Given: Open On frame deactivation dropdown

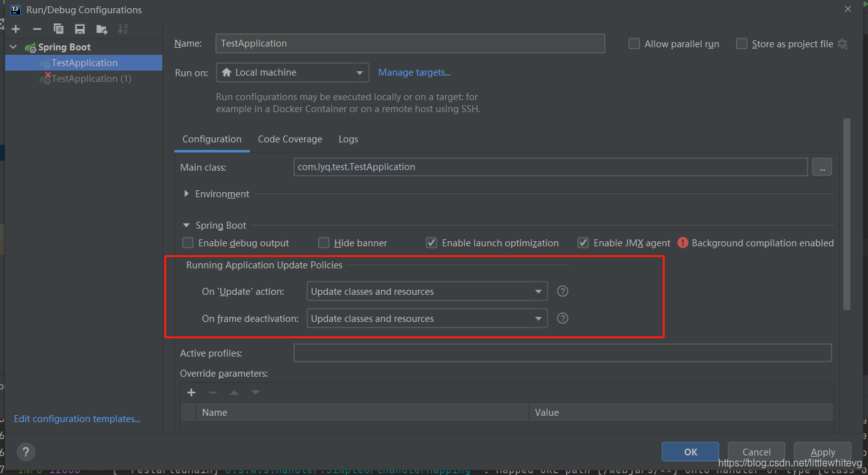Looking at the screenshot, I should click(427, 318).
